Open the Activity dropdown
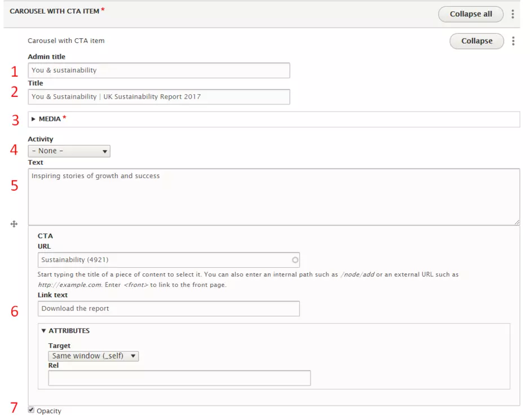This screenshot has width=530, height=420. [69, 151]
